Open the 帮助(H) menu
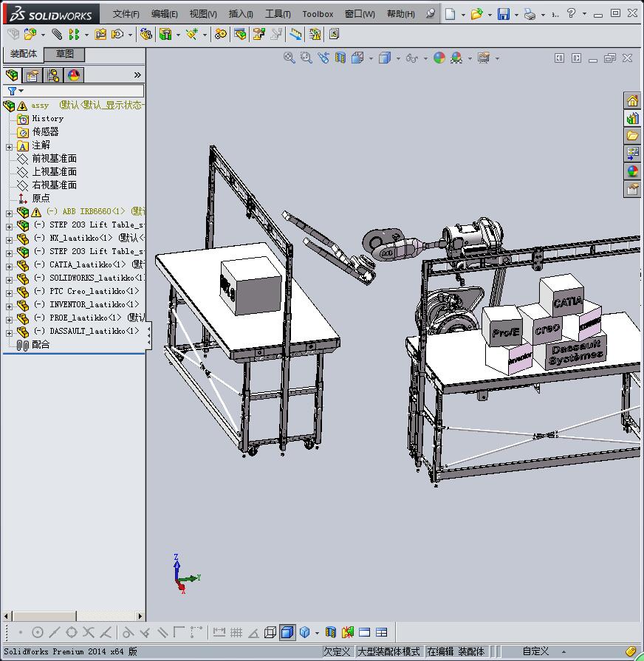 point(401,14)
